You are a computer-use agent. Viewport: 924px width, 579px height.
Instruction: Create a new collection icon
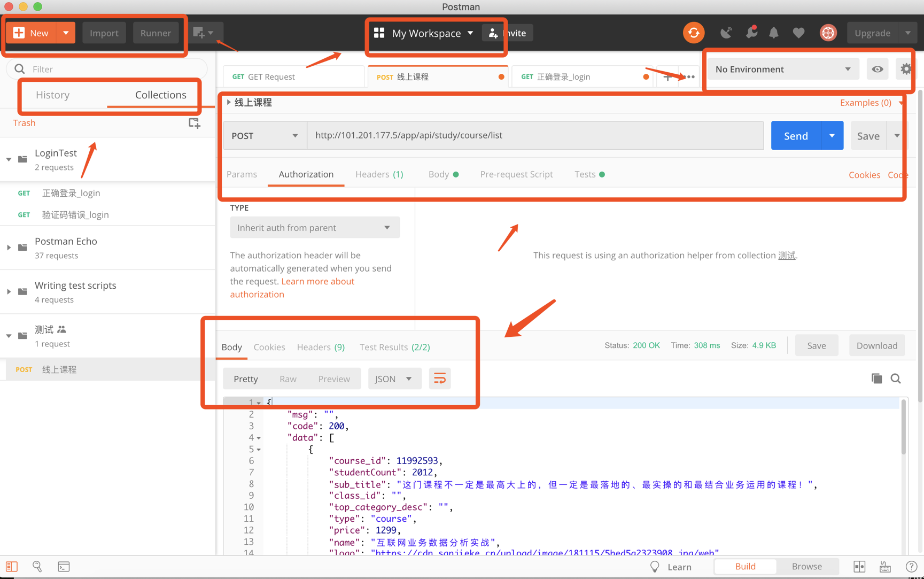195,123
